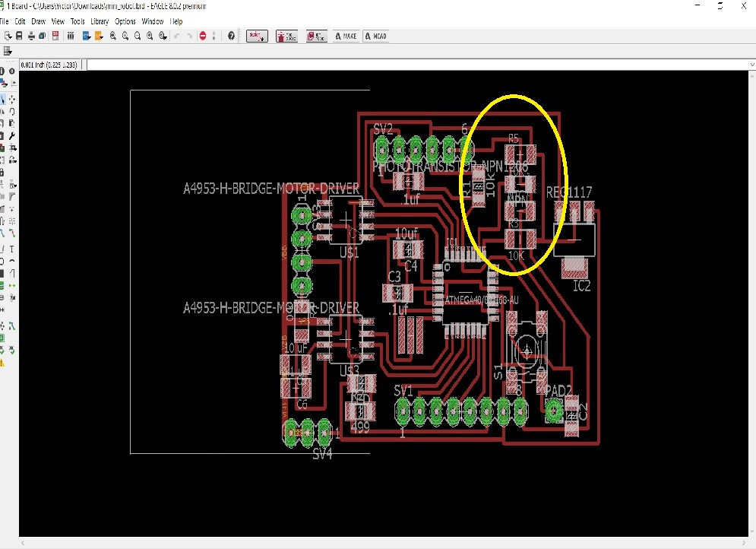Open the Options menu
The width and height of the screenshot is (756, 549).
[x=125, y=21]
